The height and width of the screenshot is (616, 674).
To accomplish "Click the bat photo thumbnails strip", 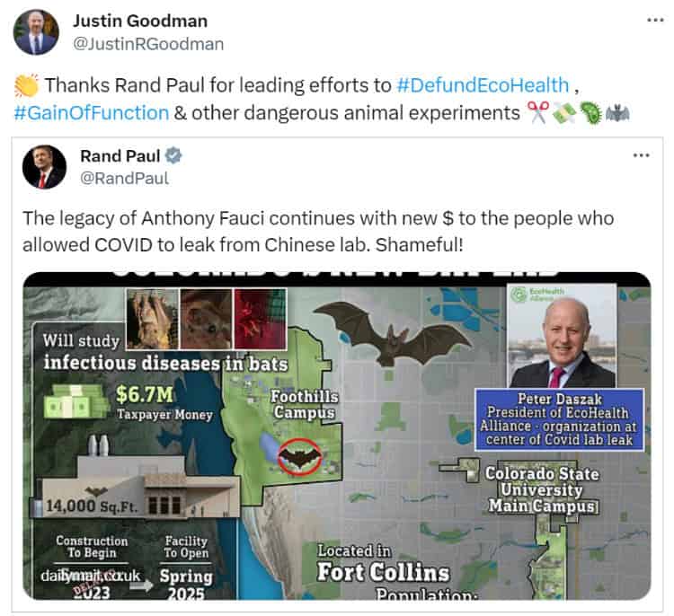I will (207, 319).
